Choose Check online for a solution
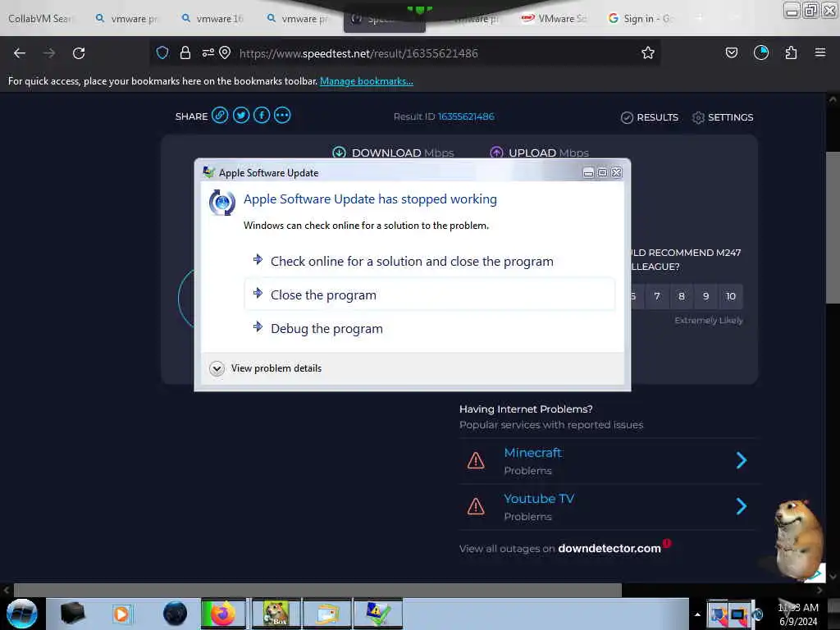The image size is (840, 630). point(430,261)
